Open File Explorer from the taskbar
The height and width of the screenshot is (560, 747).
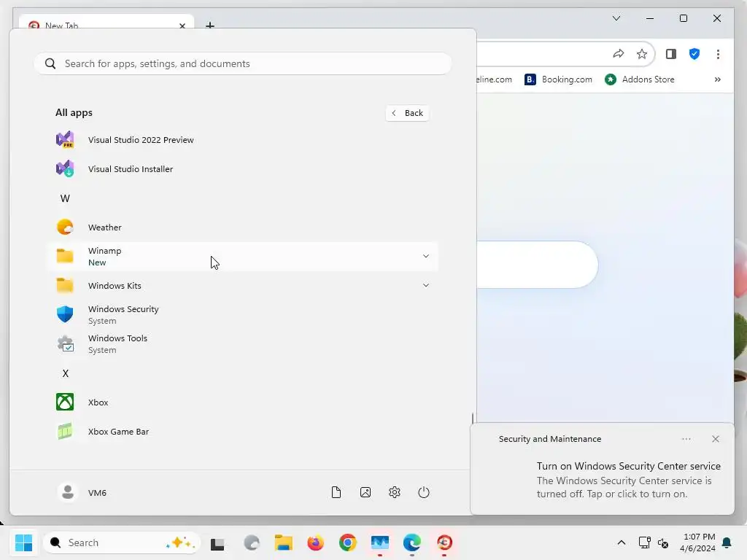coord(284,542)
